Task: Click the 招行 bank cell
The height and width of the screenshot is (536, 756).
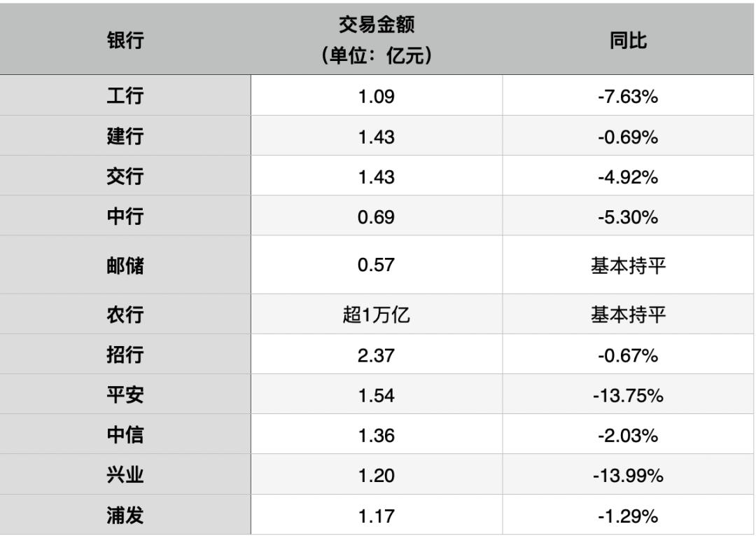Action: pos(125,355)
